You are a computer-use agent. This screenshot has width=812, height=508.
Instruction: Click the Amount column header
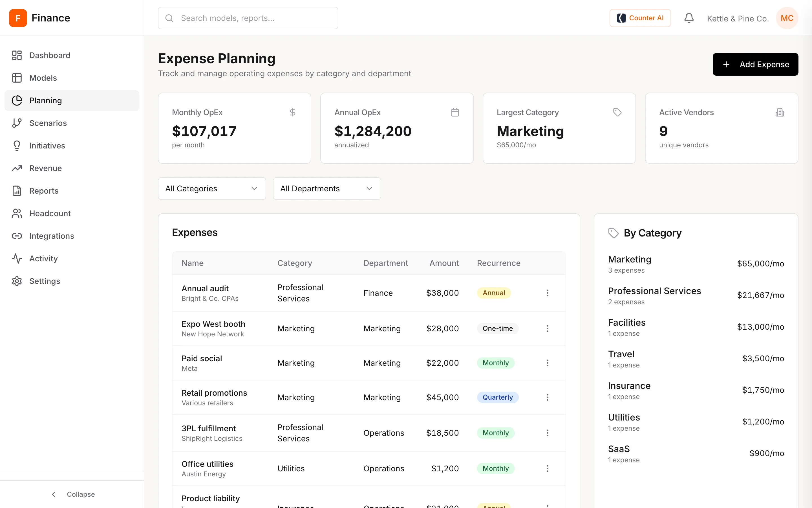pos(444,263)
